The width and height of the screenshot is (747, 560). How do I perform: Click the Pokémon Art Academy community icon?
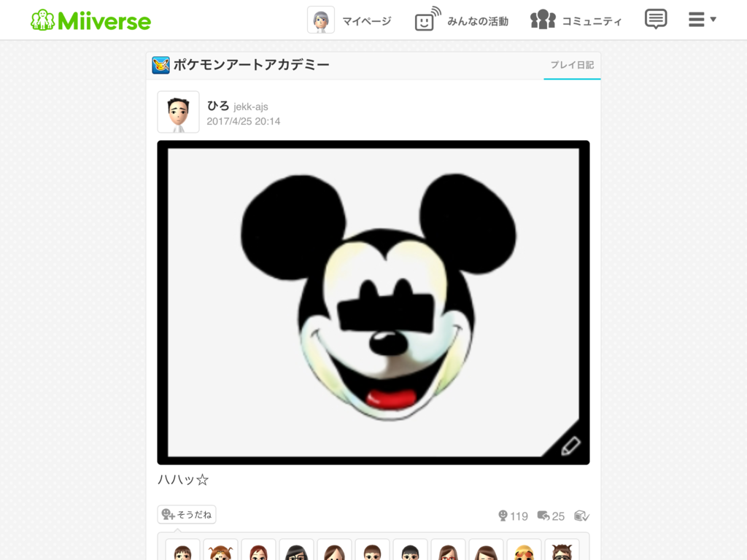click(x=160, y=65)
